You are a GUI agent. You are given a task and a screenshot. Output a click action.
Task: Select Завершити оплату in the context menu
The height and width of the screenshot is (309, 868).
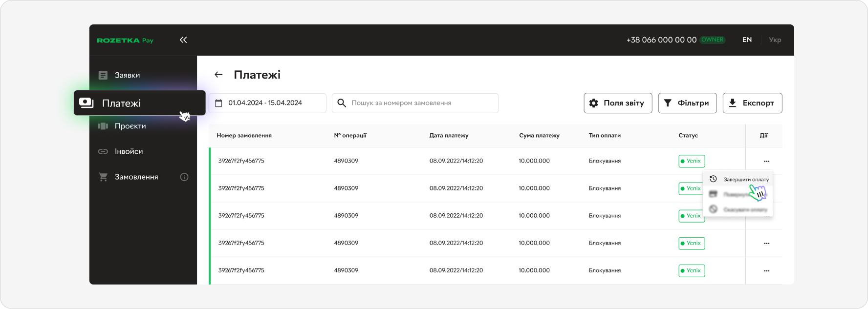tap(745, 180)
